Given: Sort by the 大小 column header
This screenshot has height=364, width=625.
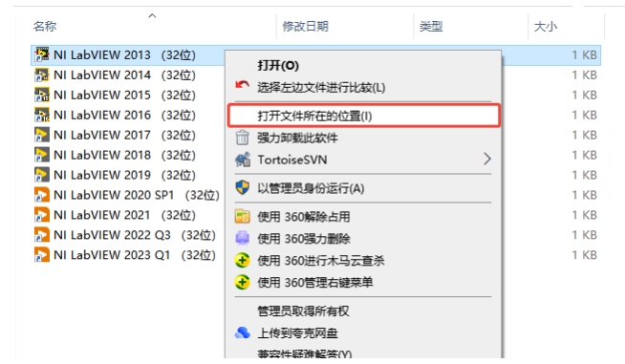Looking at the screenshot, I should (x=546, y=27).
